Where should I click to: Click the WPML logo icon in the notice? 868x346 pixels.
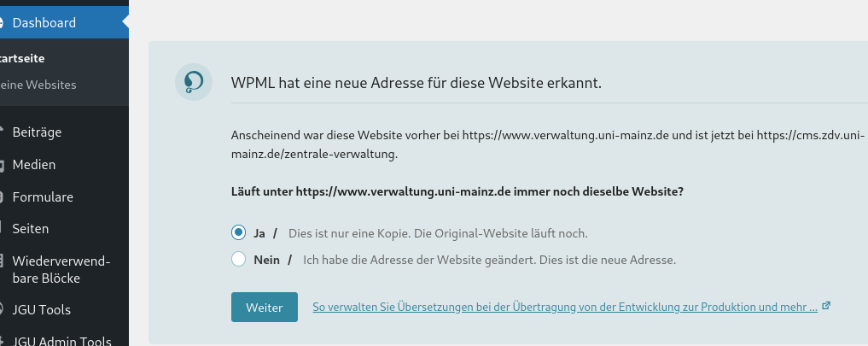pyautogui.click(x=194, y=82)
